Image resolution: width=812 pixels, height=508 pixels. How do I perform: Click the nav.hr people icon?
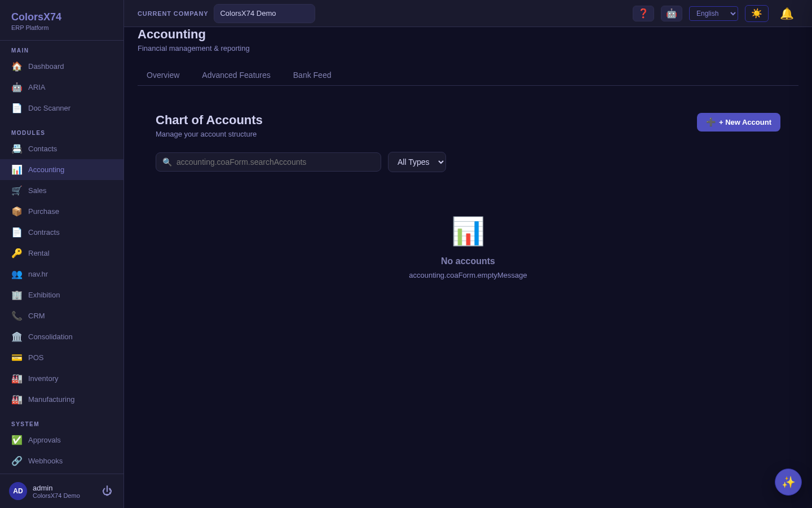[x=17, y=274]
